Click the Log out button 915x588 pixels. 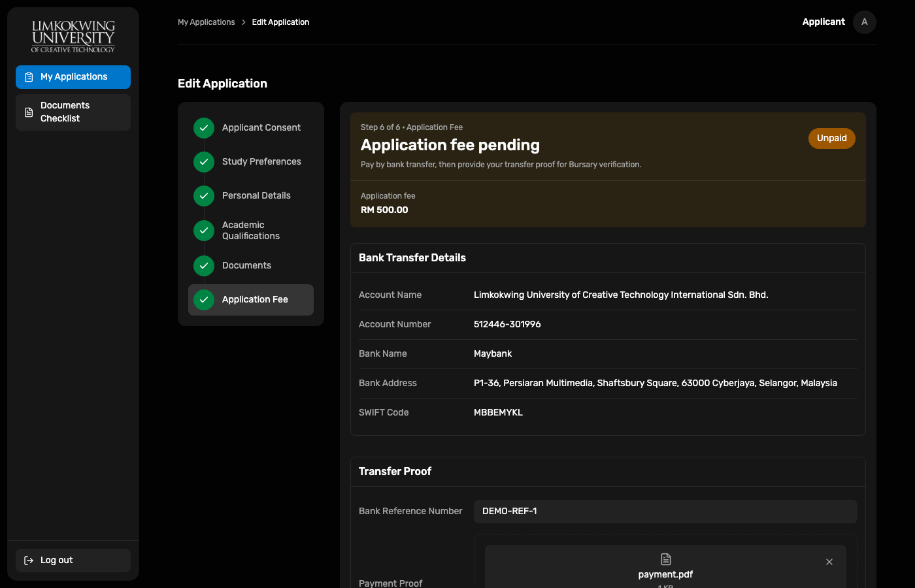[73, 561]
